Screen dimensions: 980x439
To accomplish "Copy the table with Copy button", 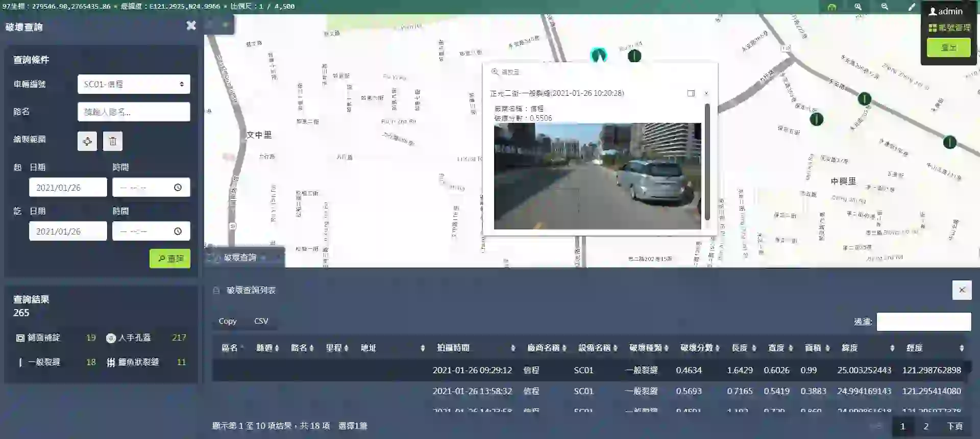I will click(x=228, y=321).
